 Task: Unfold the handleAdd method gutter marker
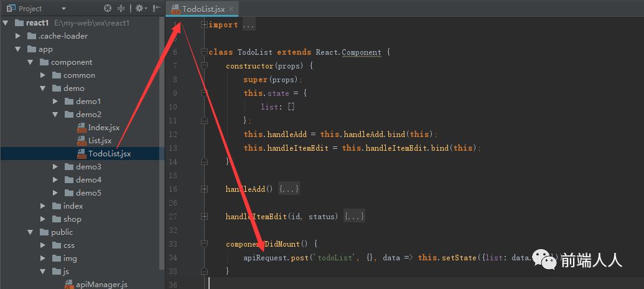coord(204,189)
